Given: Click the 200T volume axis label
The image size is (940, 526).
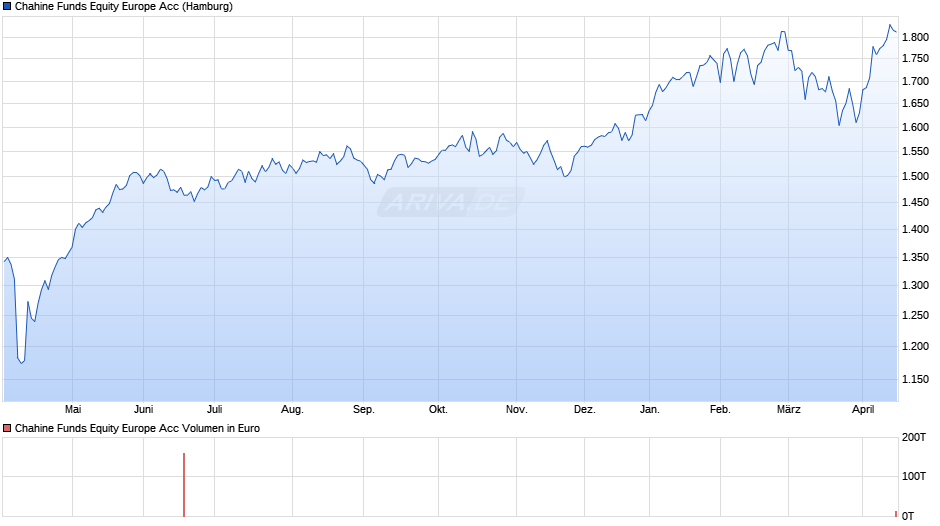Looking at the screenshot, I should coord(914,437).
